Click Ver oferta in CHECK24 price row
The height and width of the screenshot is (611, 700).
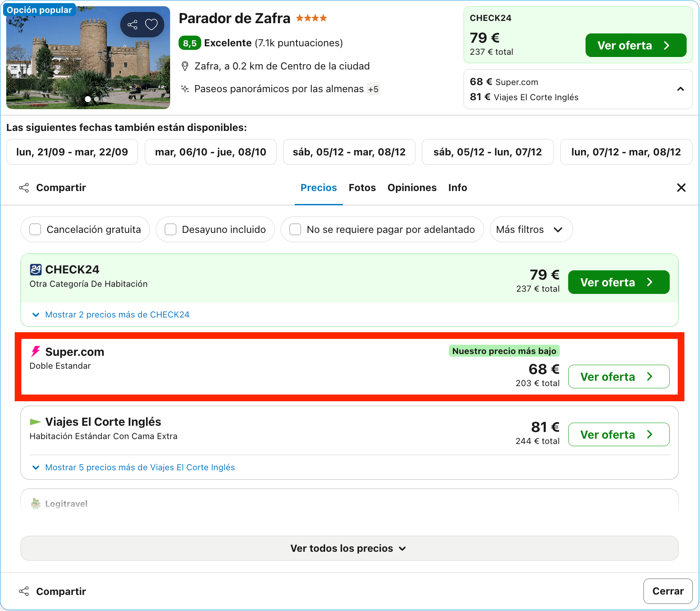[x=619, y=282]
